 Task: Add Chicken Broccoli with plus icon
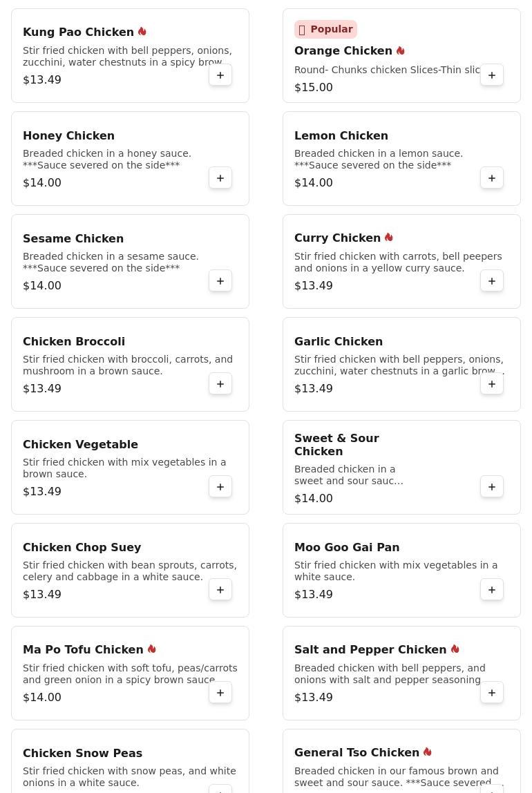pos(220,384)
